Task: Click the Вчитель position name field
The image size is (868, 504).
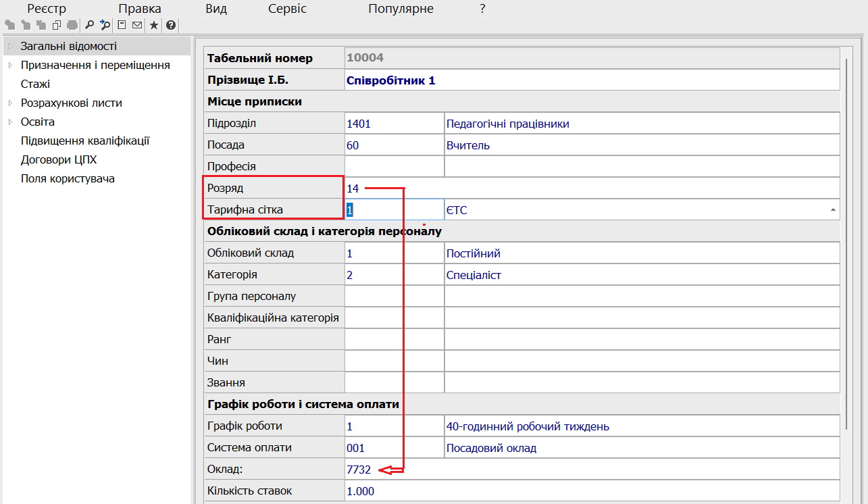Action: click(642, 145)
